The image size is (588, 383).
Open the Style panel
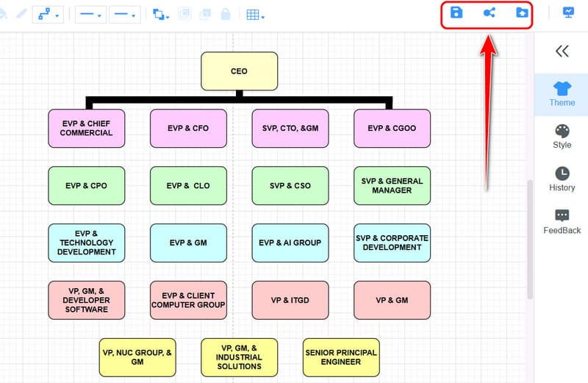pos(562,136)
